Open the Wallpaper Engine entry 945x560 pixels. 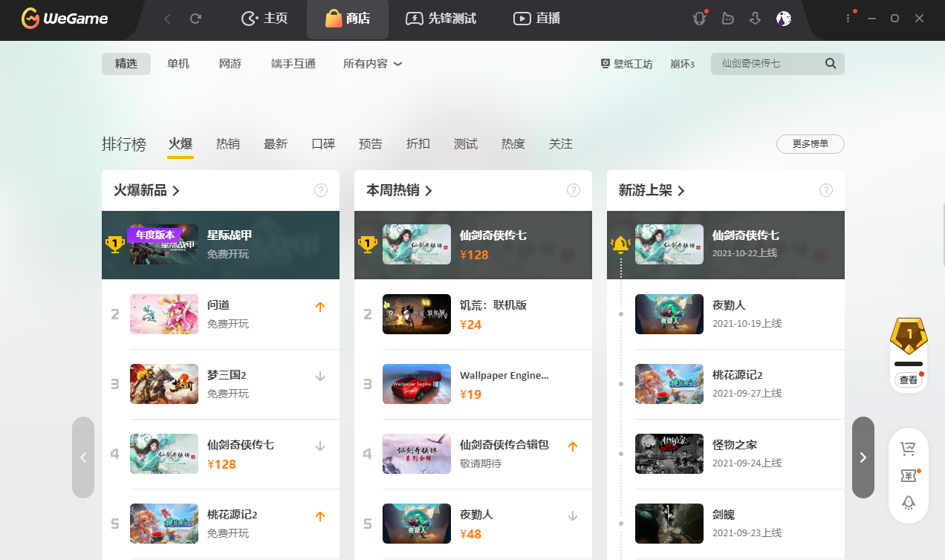click(473, 384)
